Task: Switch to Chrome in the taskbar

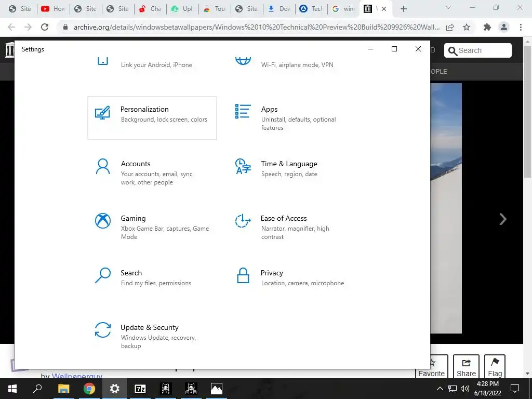Action: [89, 389]
